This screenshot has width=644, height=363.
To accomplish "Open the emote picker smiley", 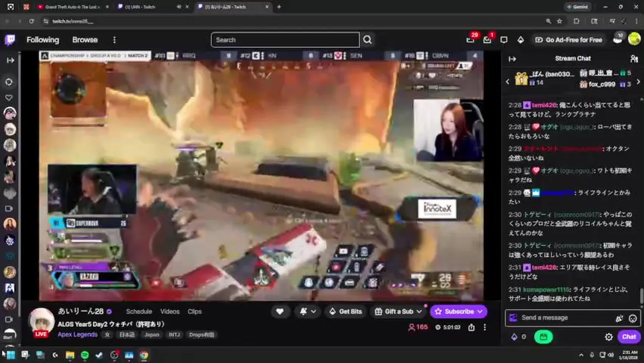I will [x=633, y=318].
